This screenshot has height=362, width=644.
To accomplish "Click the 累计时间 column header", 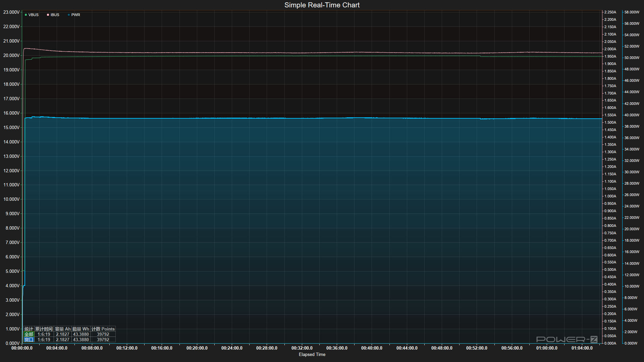I will pos(44,329).
